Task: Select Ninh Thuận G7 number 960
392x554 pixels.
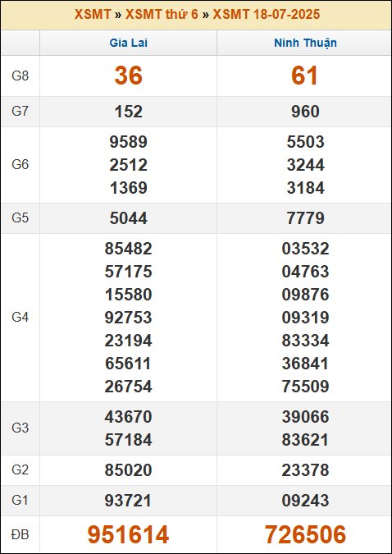Action: [x=305, y=112]
